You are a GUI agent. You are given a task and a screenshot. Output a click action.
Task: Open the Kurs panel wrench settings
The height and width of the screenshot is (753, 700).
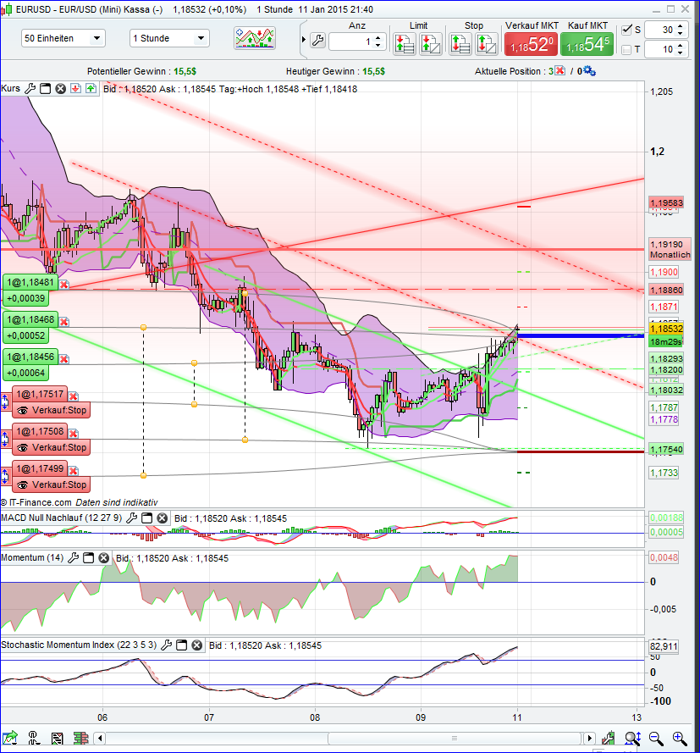(x=30, y=88)
